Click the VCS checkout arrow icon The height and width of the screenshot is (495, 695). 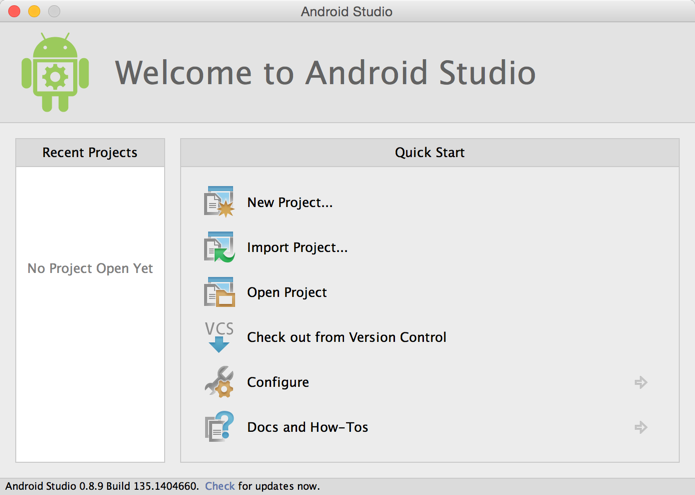219,337
